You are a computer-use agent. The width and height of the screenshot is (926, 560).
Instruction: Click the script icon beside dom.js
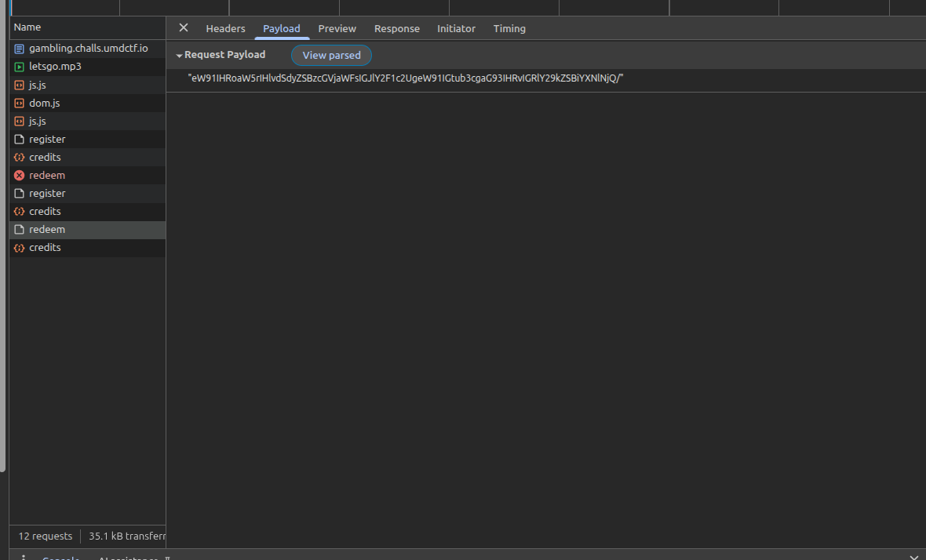tap(20, 103)
